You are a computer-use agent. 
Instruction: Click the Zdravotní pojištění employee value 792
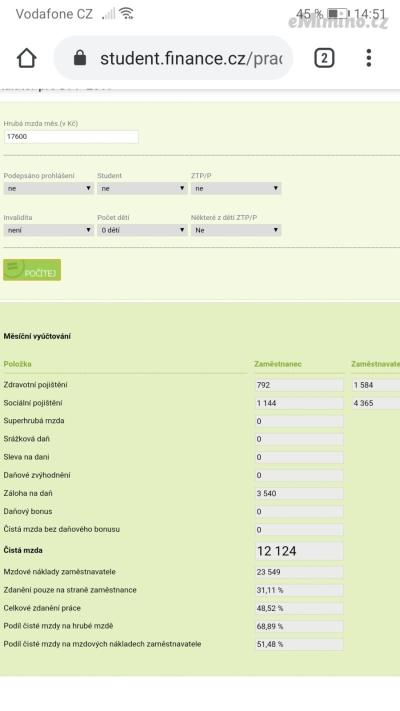point(299,385)
